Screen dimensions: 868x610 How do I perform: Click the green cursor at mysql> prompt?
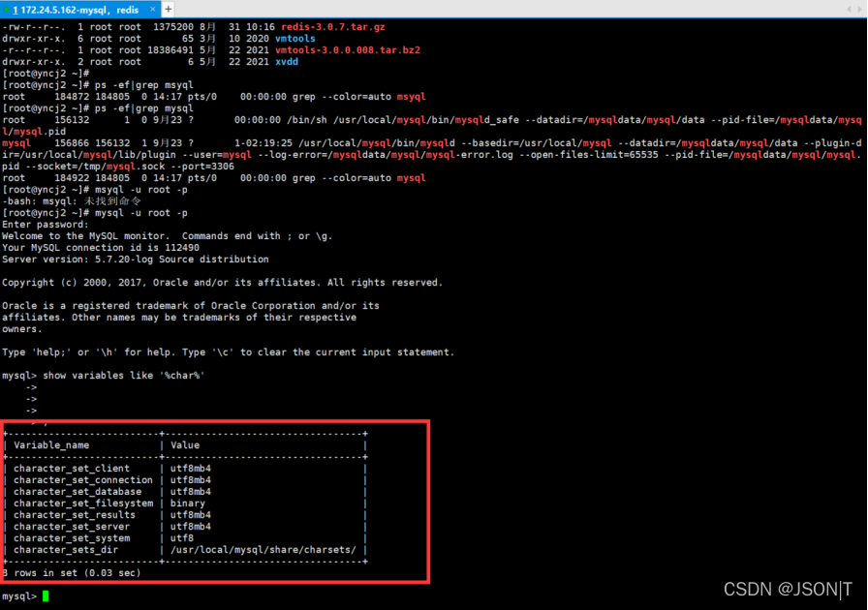point(46,596)
